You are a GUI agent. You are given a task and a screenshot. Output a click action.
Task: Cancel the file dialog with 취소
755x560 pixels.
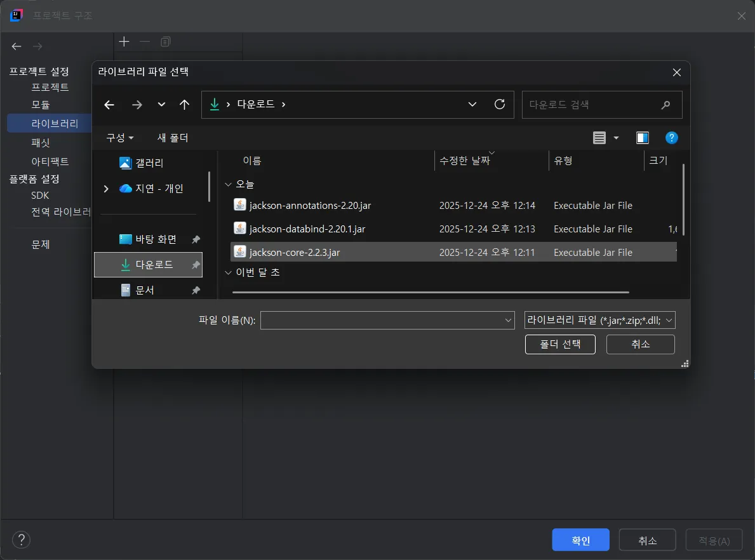[x=641, y=344]
